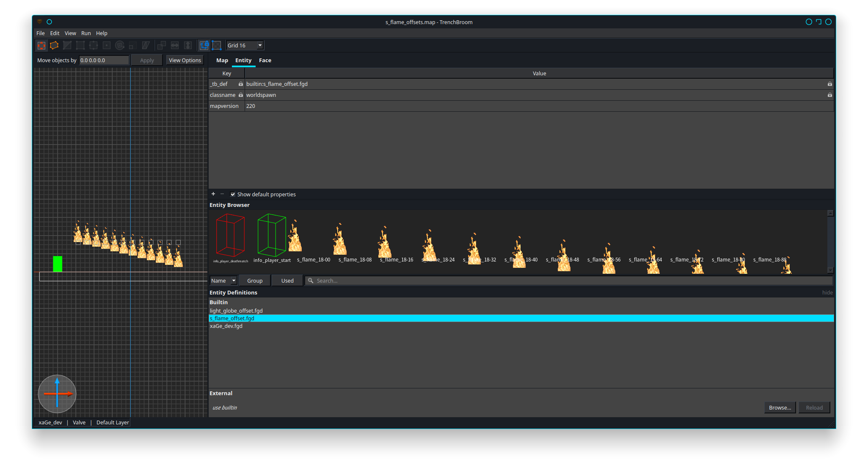This screenshot has height=465, width=868.
Task: Toggle the UV lock toolbar icon
Action: tap(217, 45)
